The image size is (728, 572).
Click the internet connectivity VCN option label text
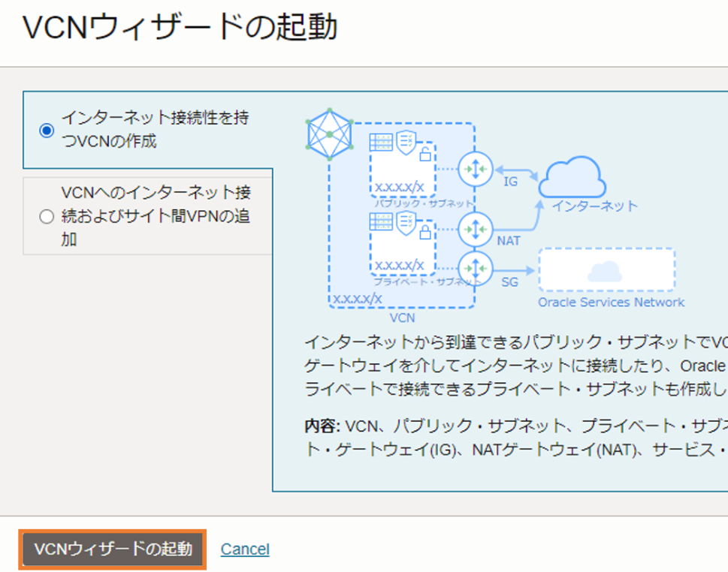tap(155, 129)
